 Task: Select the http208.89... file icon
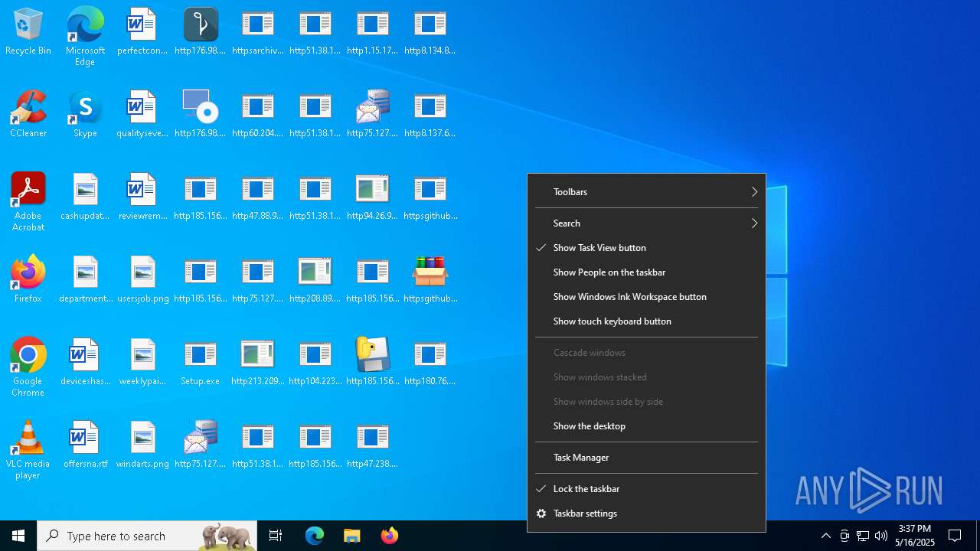315,280
